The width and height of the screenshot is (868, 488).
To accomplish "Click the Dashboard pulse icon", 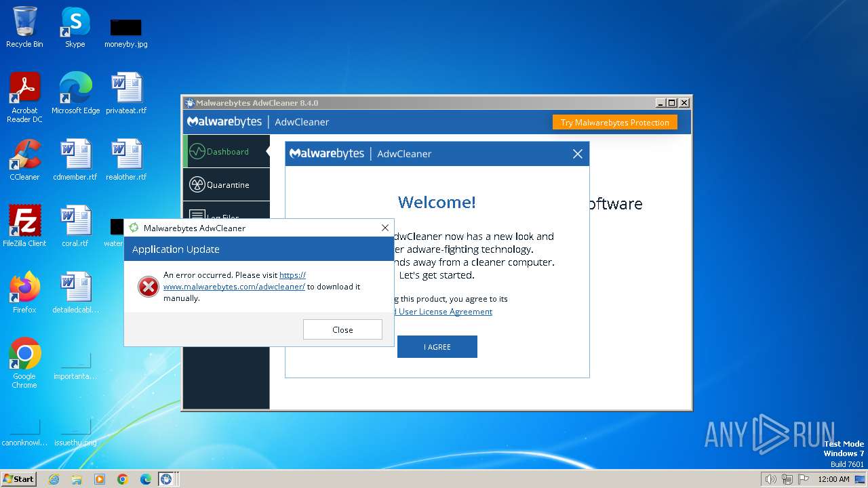I will 197,151.
